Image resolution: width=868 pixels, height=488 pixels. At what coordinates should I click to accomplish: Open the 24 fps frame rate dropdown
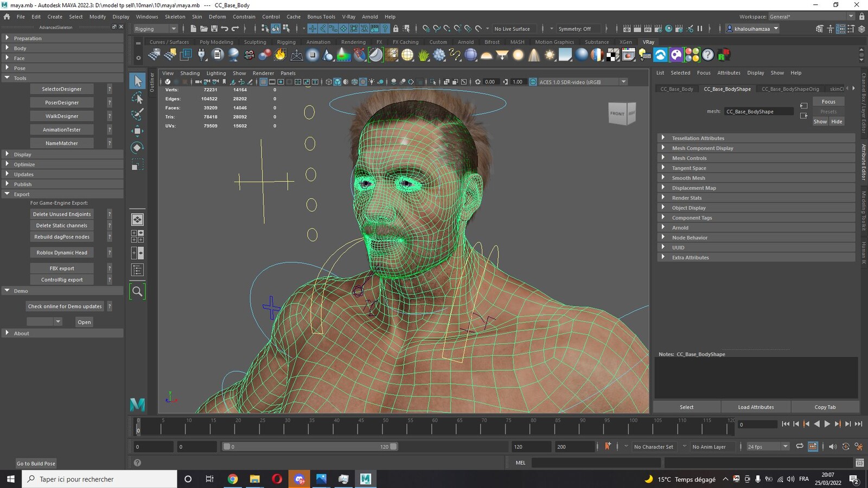[768, 446]
